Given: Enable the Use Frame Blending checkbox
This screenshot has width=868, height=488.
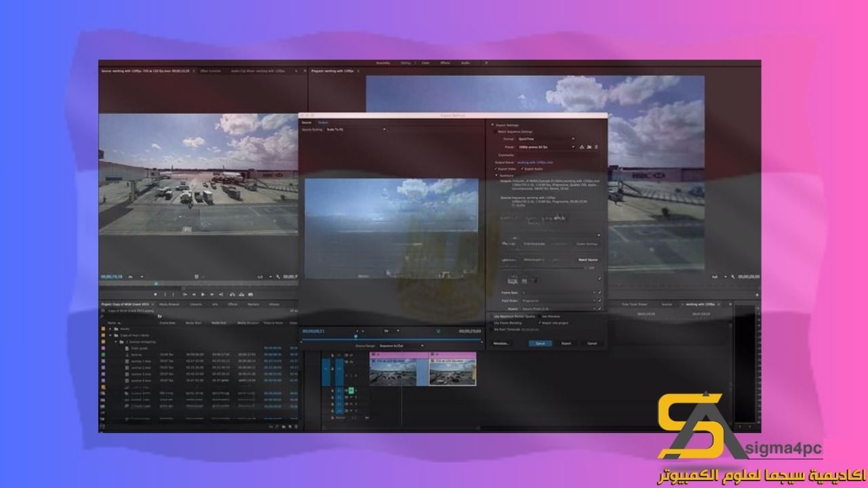Looking at the screenshot, I should (x=491, y=323).
